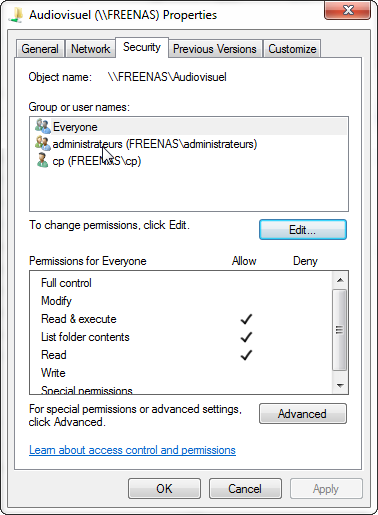Click the cp user icon
378x515 pixels.
(x=43, y=161)
